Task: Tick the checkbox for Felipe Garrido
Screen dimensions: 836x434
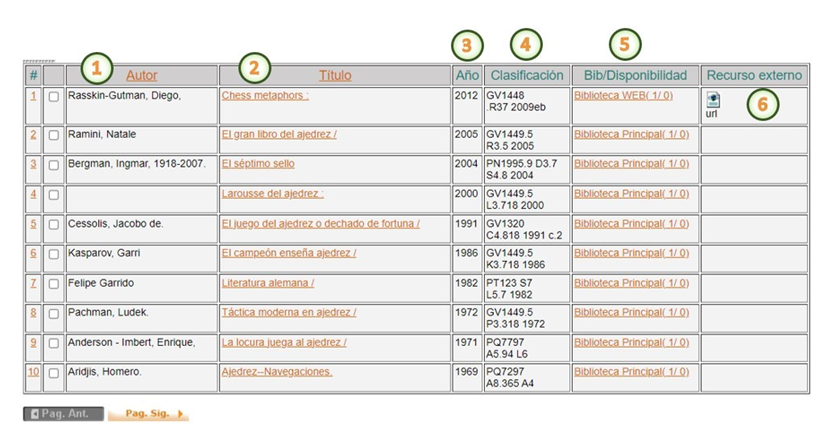Action: pyautogui.click(x=53, y=284)
